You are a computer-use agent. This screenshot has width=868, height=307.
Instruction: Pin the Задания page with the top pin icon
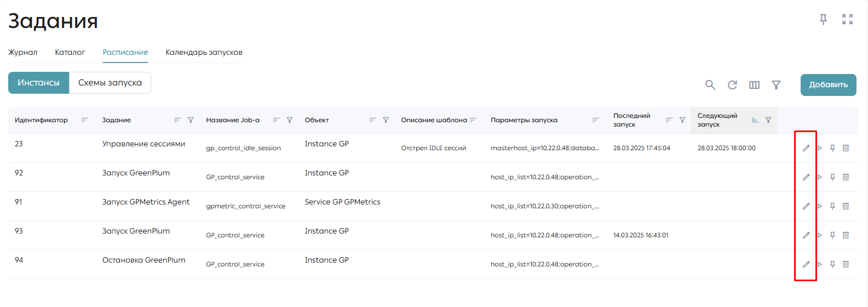823,20
